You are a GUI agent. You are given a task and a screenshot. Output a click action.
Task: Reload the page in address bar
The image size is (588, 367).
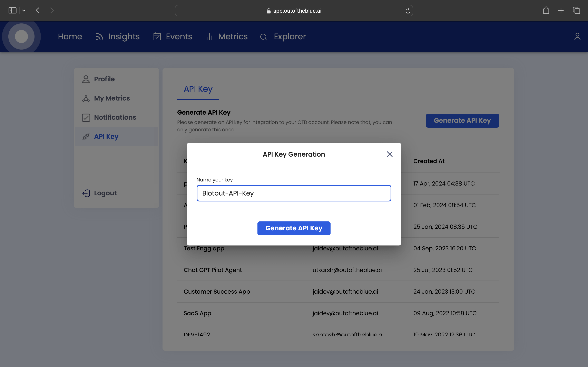pyautogui.click(x=408, y=11)
